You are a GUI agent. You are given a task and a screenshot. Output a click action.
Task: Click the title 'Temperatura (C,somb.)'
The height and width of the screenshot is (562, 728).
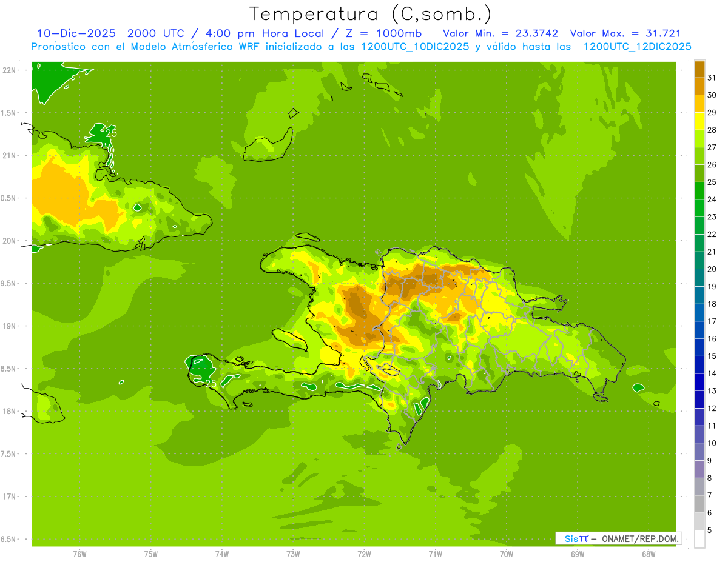(x=371, y=14)
